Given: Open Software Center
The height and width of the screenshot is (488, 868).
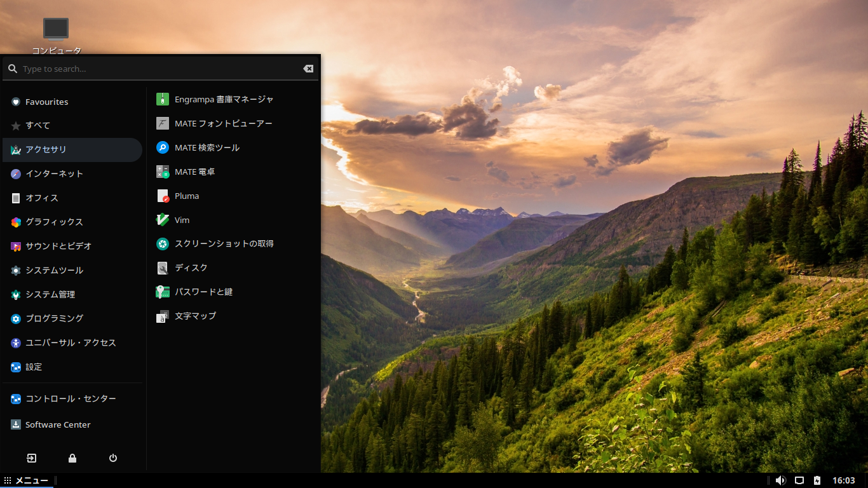Looking at the screenshot, I should (72, 425).
